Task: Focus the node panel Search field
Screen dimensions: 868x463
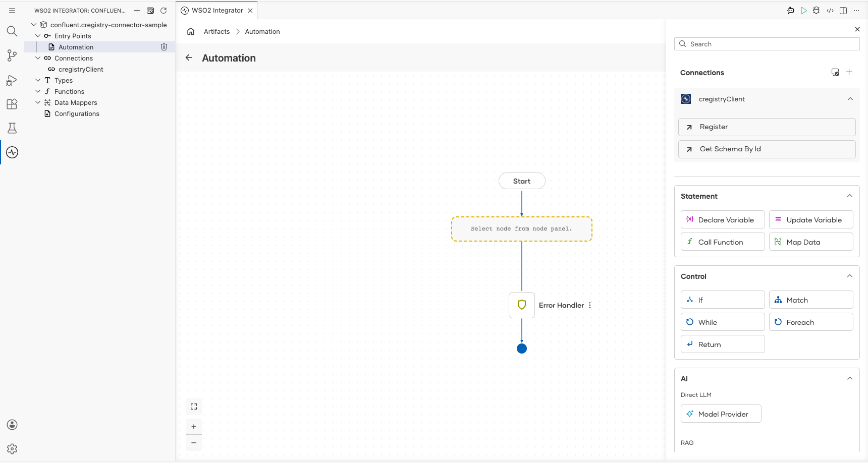Action: 767,44
